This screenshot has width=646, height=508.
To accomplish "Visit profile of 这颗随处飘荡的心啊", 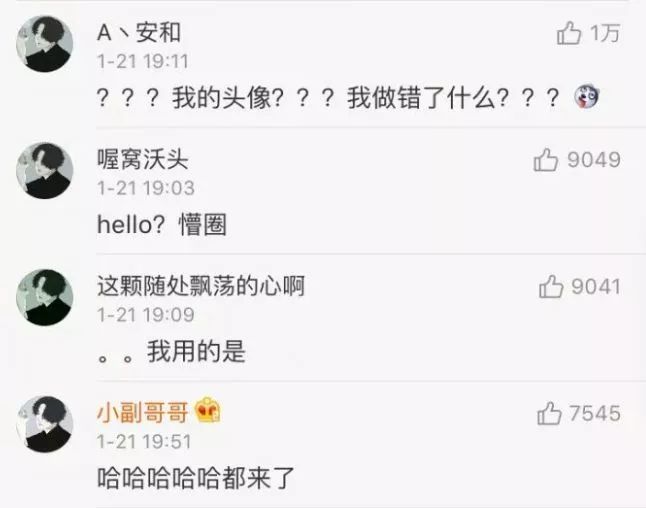I will click(x=201, y=286).
